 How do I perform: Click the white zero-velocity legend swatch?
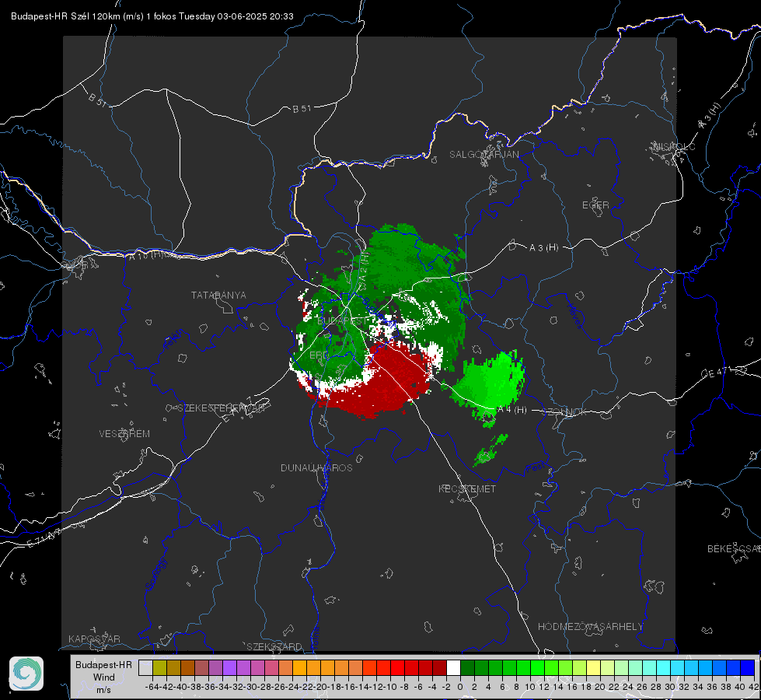[453, 667]
